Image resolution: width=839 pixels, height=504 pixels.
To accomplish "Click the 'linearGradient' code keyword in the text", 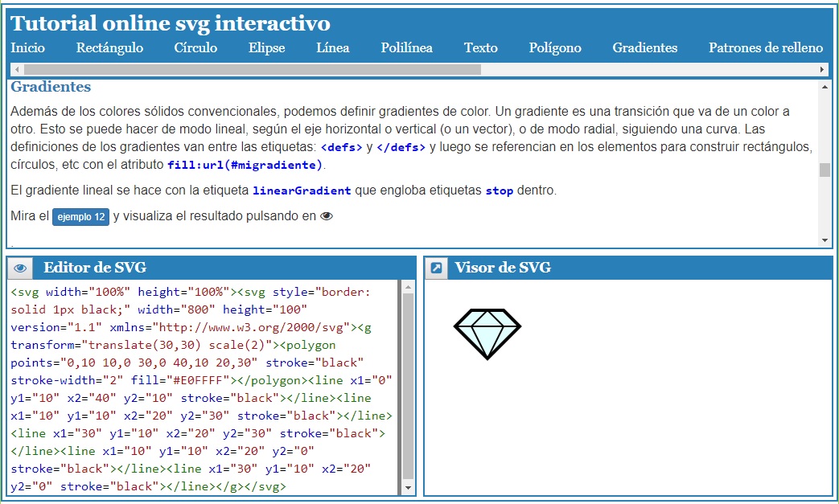I will pyautogui.click(x=302, y=191).
